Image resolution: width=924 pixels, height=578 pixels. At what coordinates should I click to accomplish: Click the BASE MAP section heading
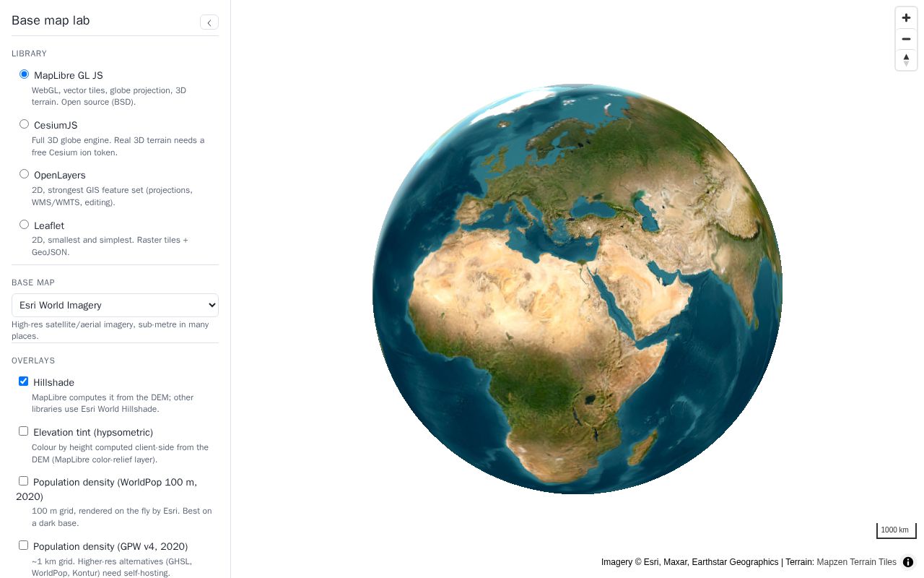33,282
